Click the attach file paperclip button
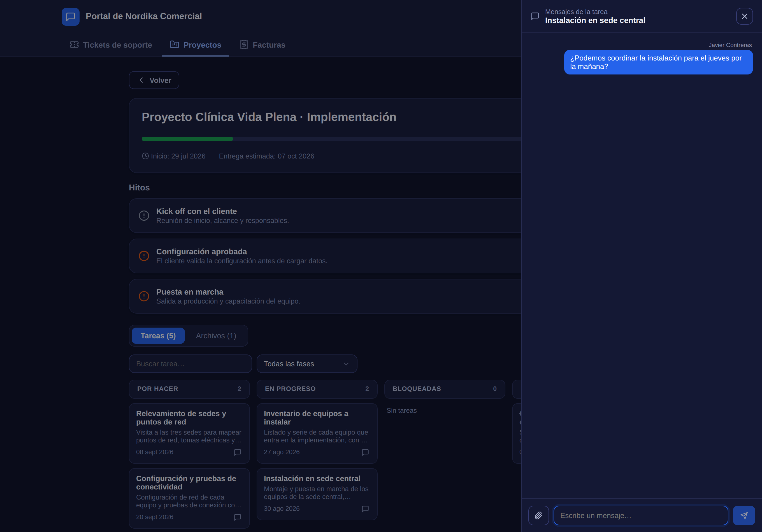 (538, 515)
